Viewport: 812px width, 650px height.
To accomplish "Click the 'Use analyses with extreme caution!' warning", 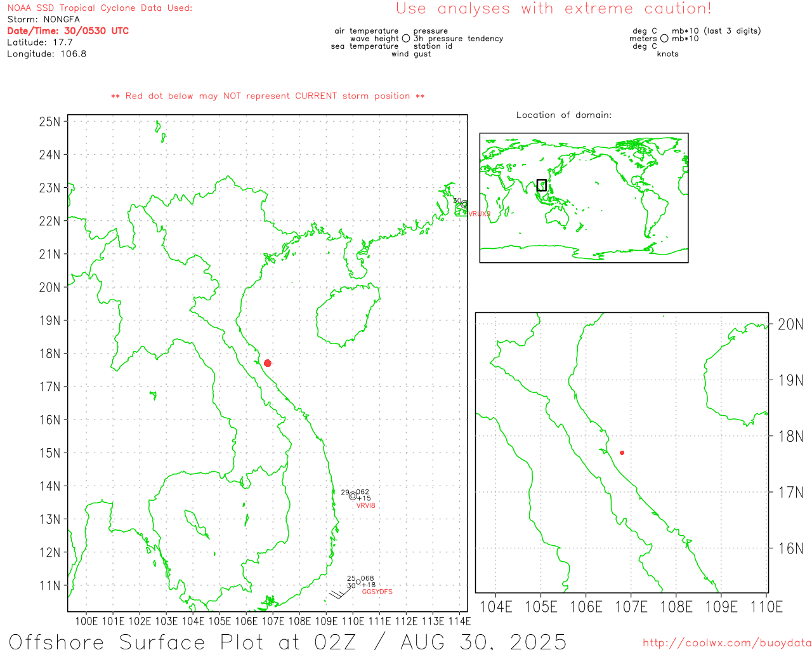I will pos(554,8).
